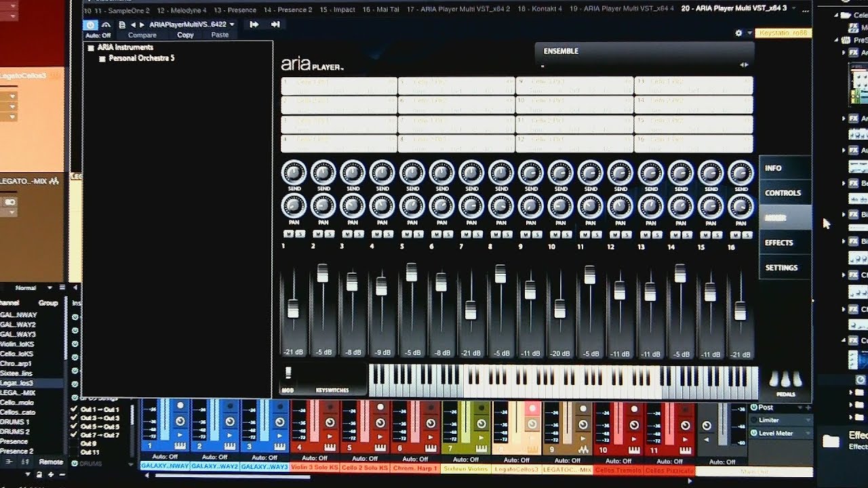Click the Compare button
The image size is (868, 488).
[x=142, y=35]
